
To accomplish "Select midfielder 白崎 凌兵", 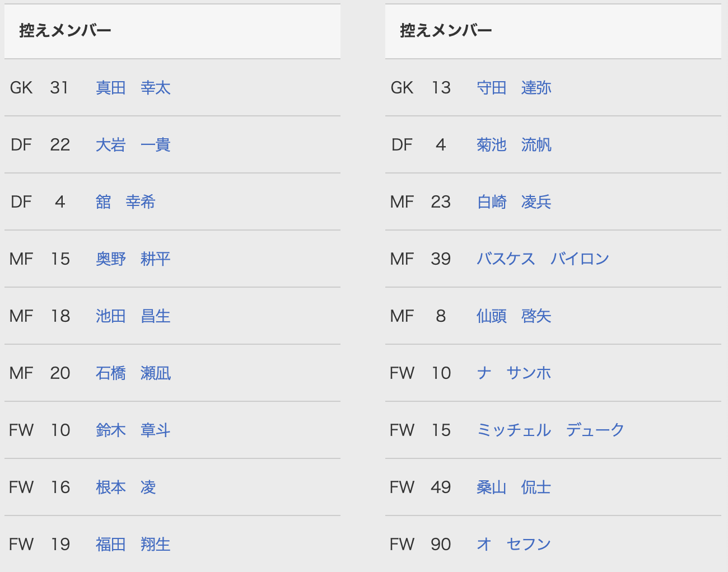I will [514, 202].
